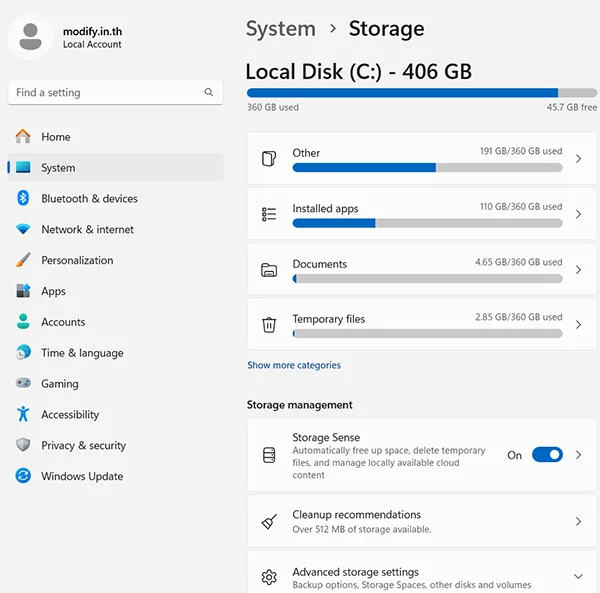This screenshot has width=600, height=593.
Task: Click the Privacy shield icon
Action: (x=23, y=445)
